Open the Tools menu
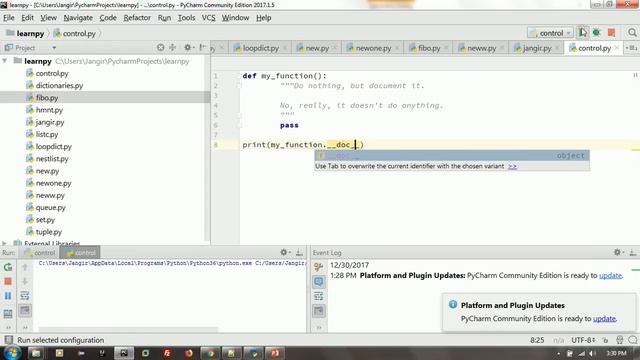Image resolution: width=640 pixels, height=360 pixels. (x=187, y=18)
